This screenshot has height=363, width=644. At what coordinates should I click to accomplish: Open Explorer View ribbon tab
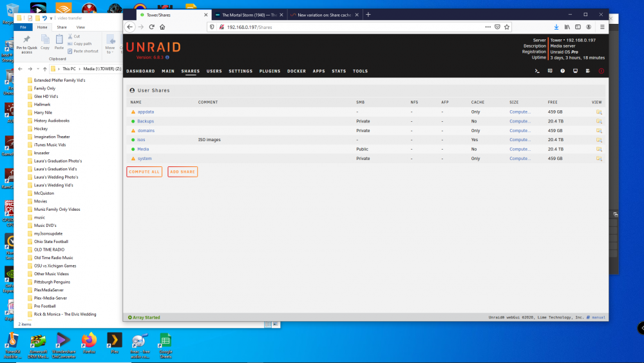(80, 27)
